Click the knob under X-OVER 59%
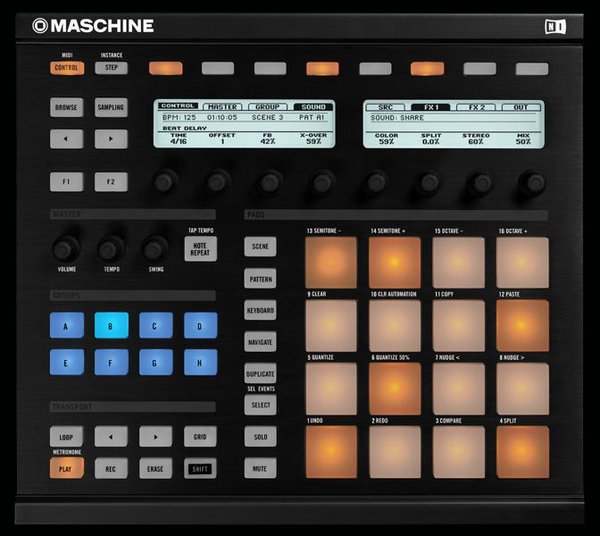This screenshot has width=600, height=536. tap(323, 182)
